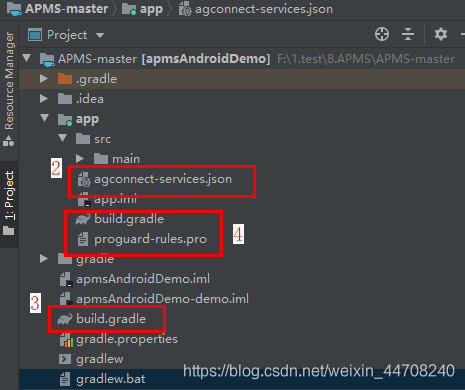The image size is (465, 390).
Task: Collapse the app module arrow
Action: coord(45,118)
